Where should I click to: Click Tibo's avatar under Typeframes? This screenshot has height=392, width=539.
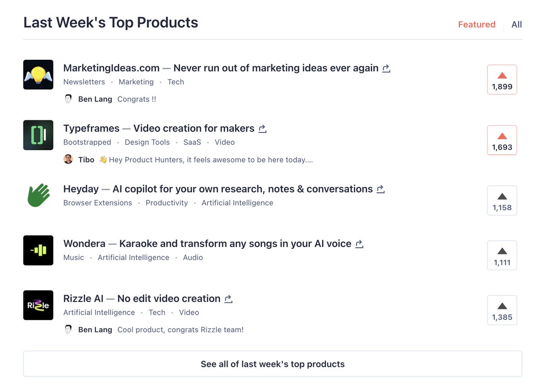(x=68, y=159)
